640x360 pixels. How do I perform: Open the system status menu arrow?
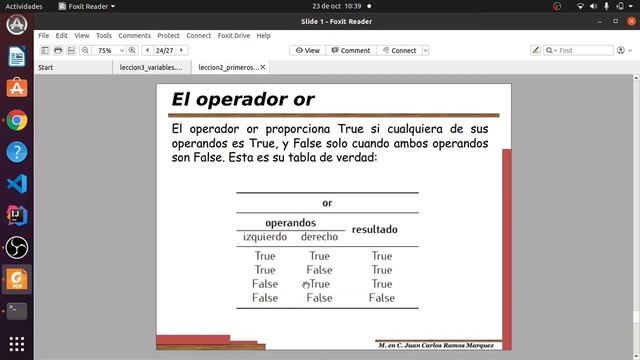pyautogui.click(x=631, y=6)
